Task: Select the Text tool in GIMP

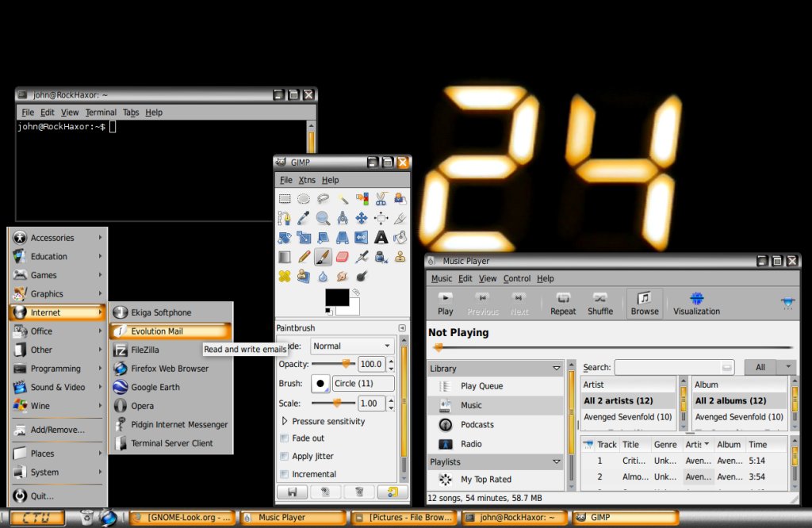Action: (381, 237)
